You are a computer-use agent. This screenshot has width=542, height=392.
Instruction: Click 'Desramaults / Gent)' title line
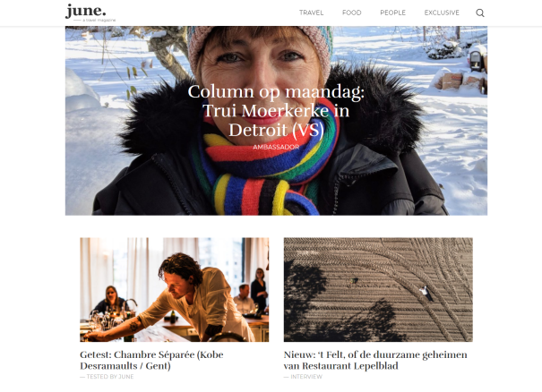coord(125,366)
